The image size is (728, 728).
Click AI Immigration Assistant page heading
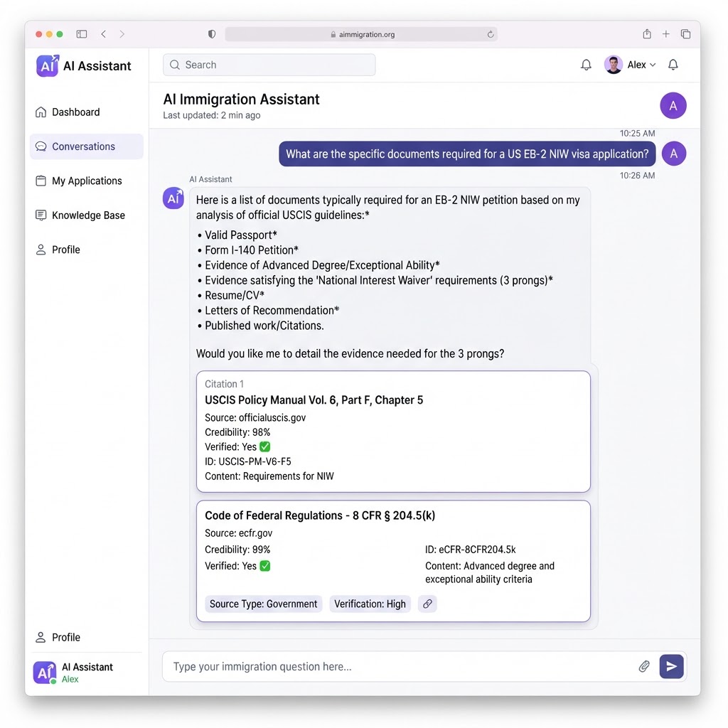241,99
